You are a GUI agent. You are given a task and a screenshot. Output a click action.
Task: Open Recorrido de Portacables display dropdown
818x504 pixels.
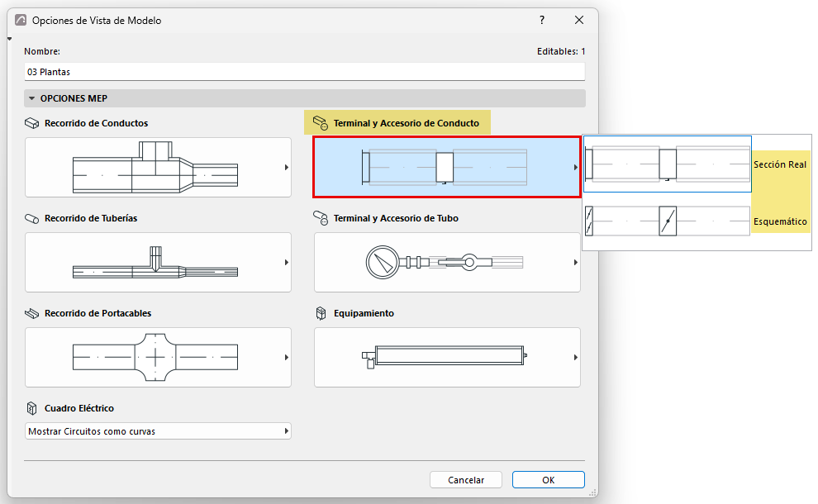click(158, 358)
